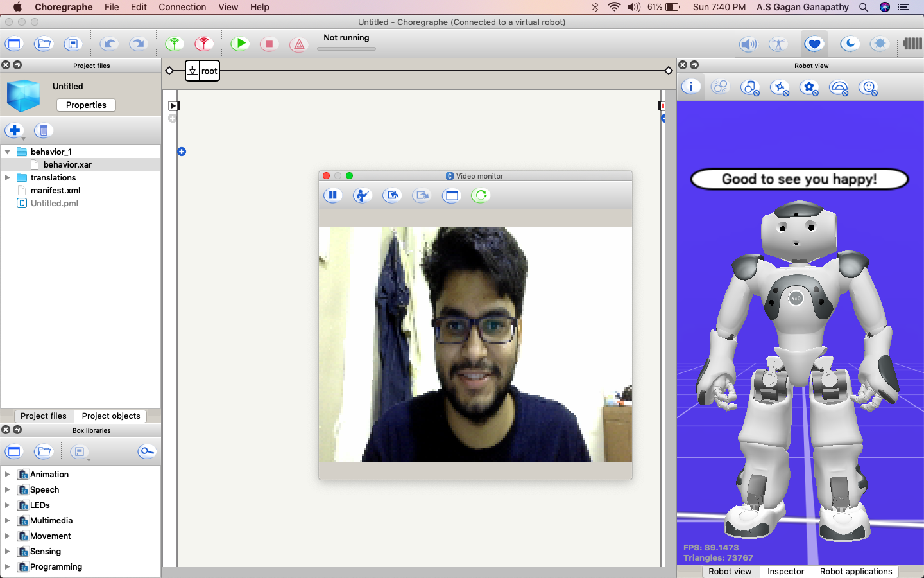This screenshot has width=924, height=578.
Task: Click the blue plus add-input on diagram
Action: click(x=182, y=152)
